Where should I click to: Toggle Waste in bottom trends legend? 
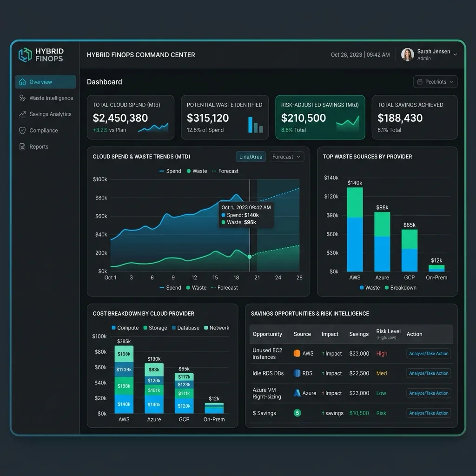pyautogui.click(x=196, y=288)
